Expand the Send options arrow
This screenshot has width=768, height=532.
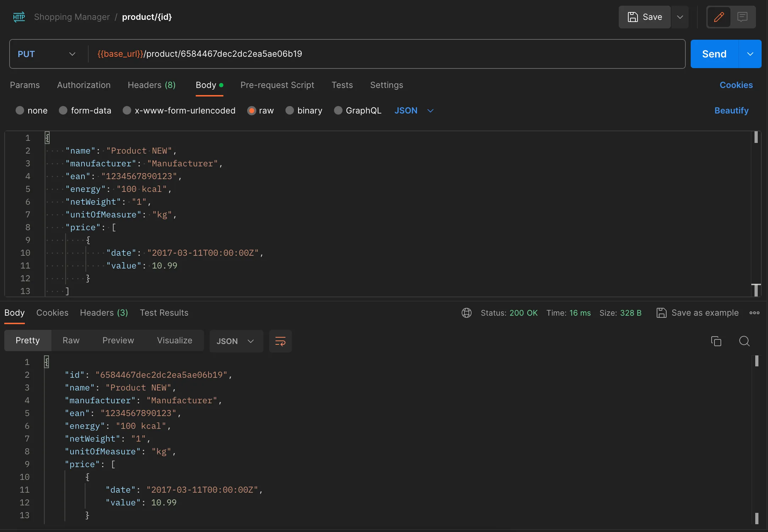750,54
